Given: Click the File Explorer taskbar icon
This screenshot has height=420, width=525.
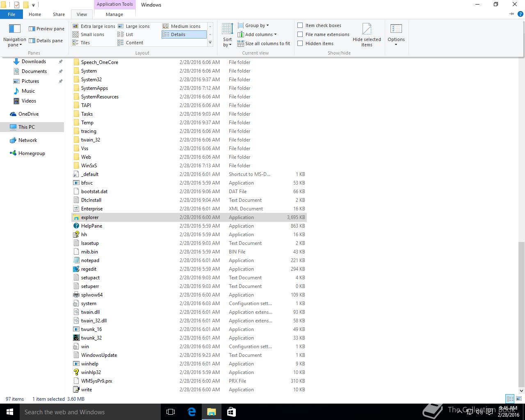Looking at the screenshot, I should [211, 412].
